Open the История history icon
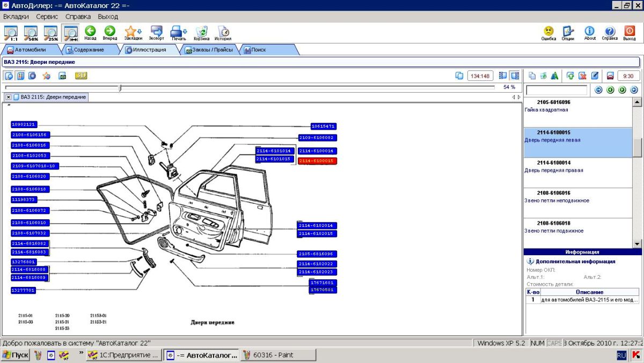This screenshot has height=363, width=644. point(223,33)
